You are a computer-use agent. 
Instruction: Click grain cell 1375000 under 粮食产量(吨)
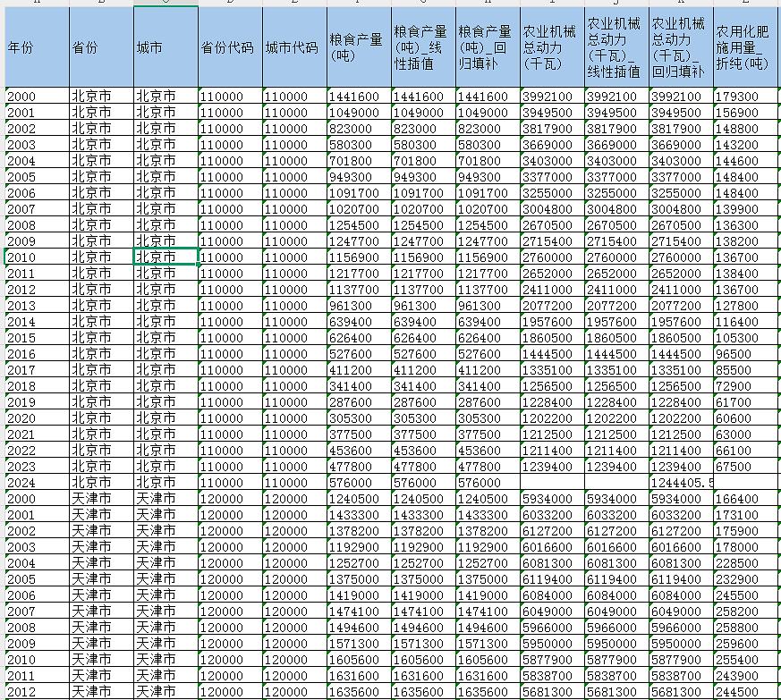(359, 578)
